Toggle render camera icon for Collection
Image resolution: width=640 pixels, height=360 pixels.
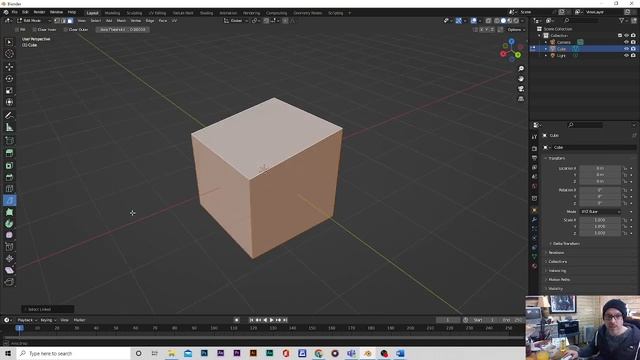pos(633,36)
